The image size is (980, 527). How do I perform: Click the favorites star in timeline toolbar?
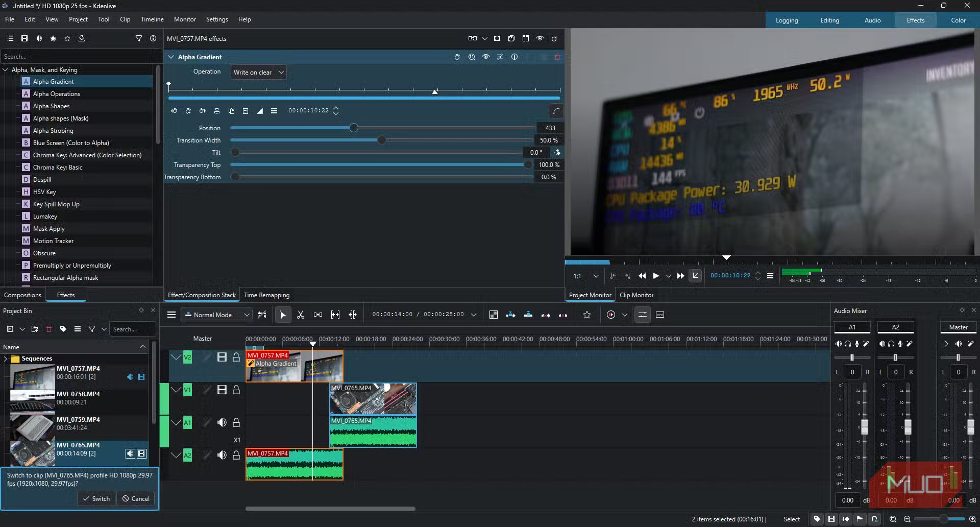587,315
